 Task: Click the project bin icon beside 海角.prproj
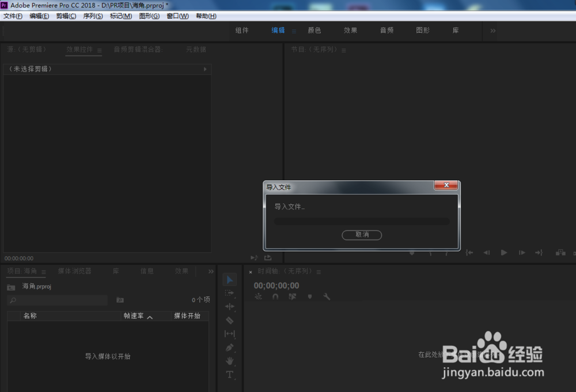(11, 287)
